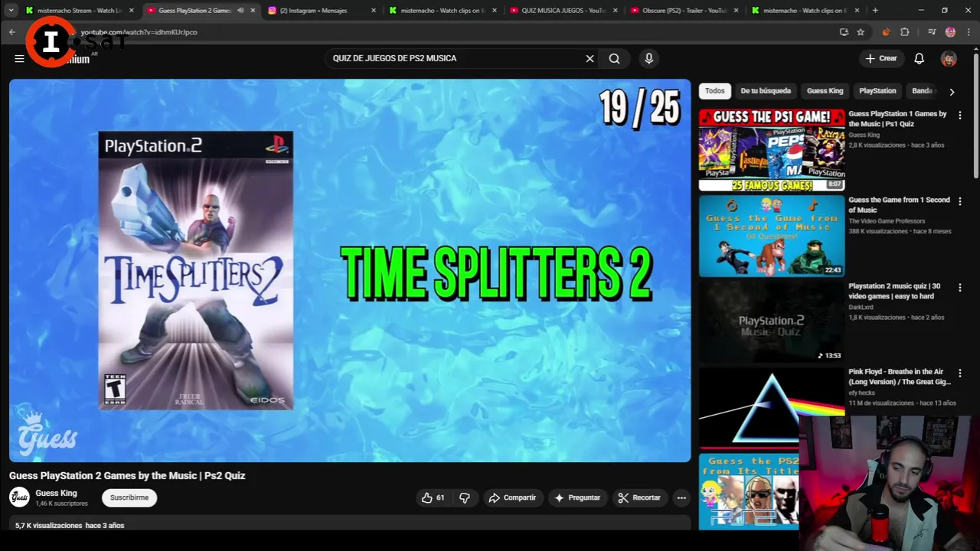
Task: Open the YouTube account avatar menu
Action: 949,58
